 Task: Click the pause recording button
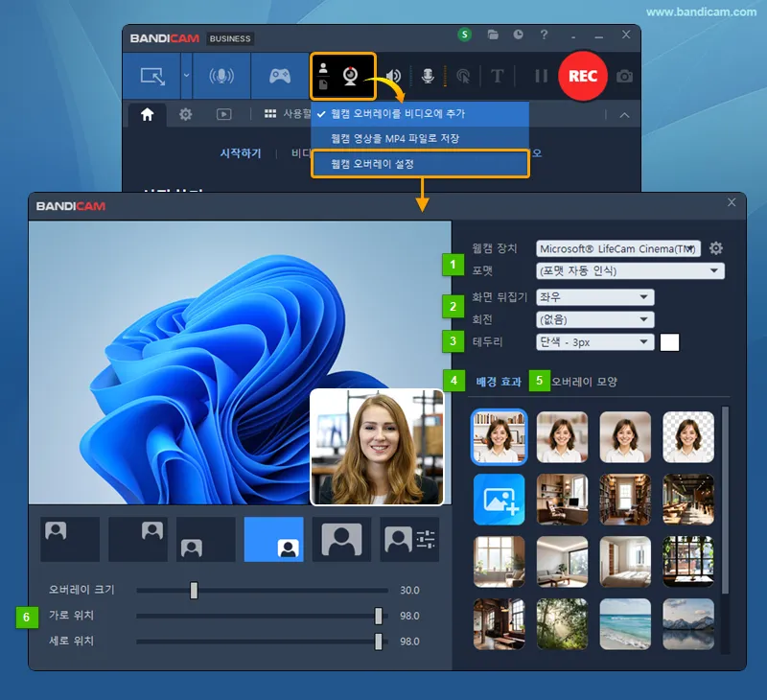[541, 76]
